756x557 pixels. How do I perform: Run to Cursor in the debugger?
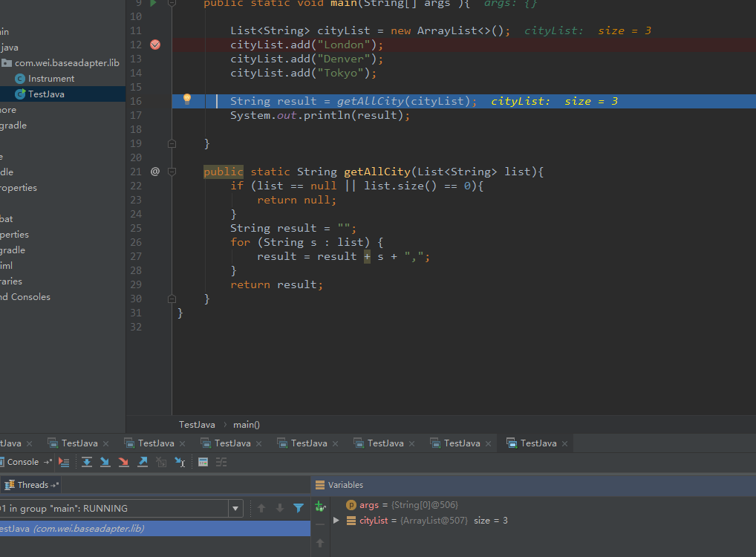click(x=180, y=462)
